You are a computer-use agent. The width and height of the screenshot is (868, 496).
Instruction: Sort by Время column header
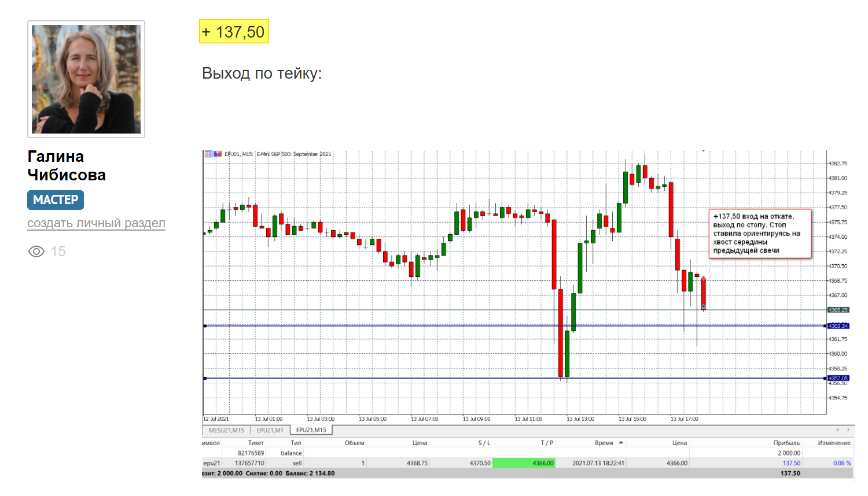pyautogui.click(x=604, y=443)
